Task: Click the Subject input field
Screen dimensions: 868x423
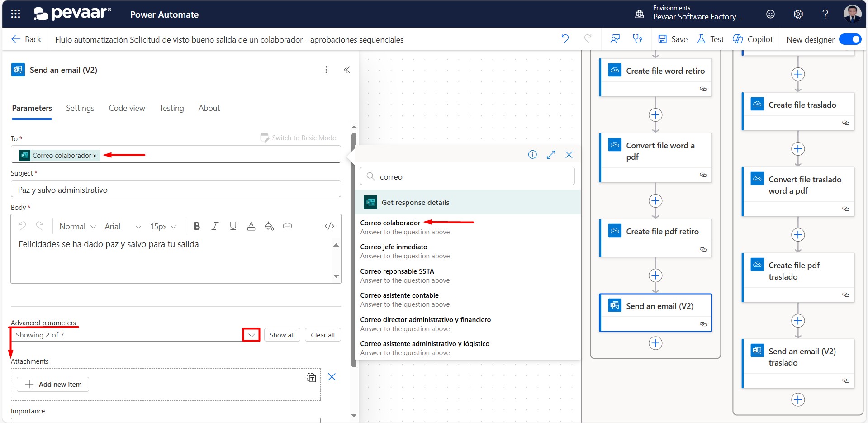Action: pos(175,190)
